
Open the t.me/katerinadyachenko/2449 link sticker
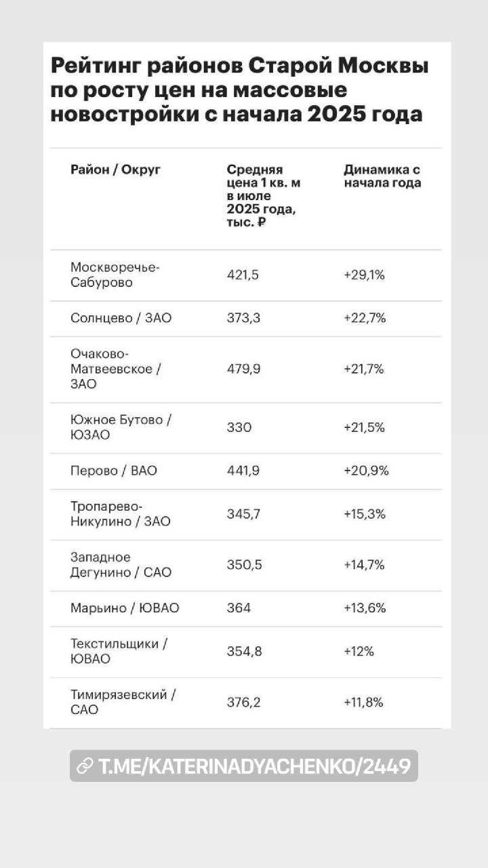point(244,766)
